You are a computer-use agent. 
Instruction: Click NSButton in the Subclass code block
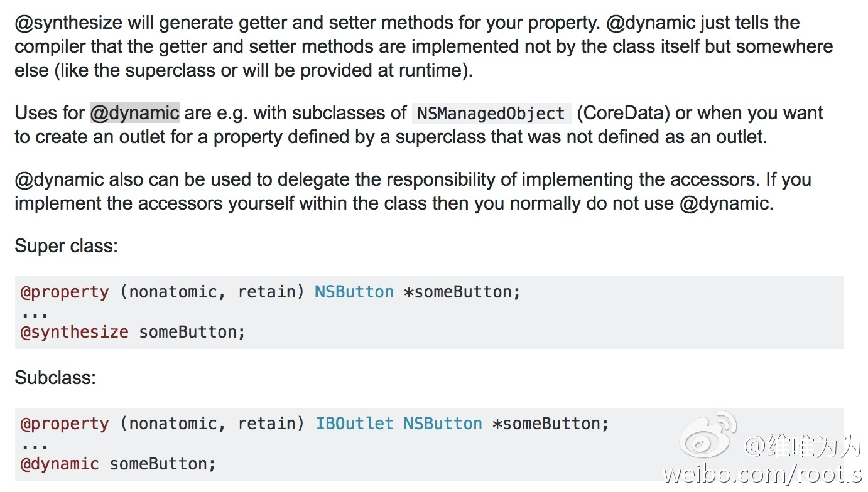click(x=442, y=424)
